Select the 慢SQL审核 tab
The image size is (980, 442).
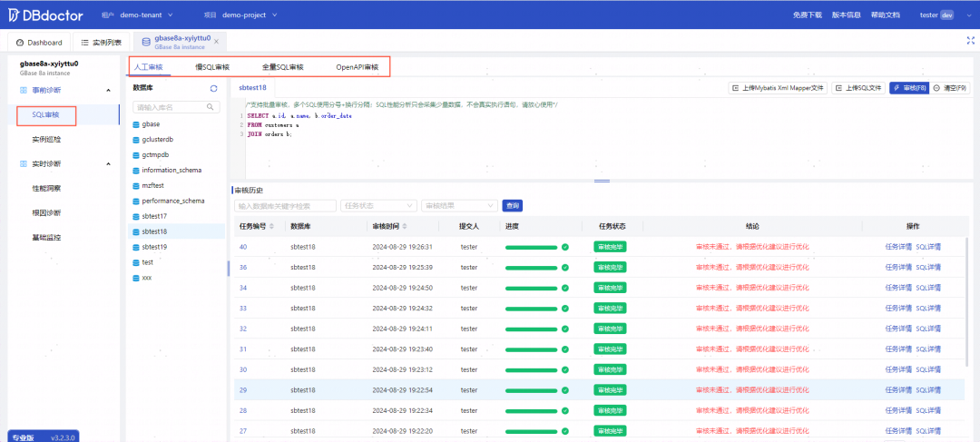pos(212,67)
